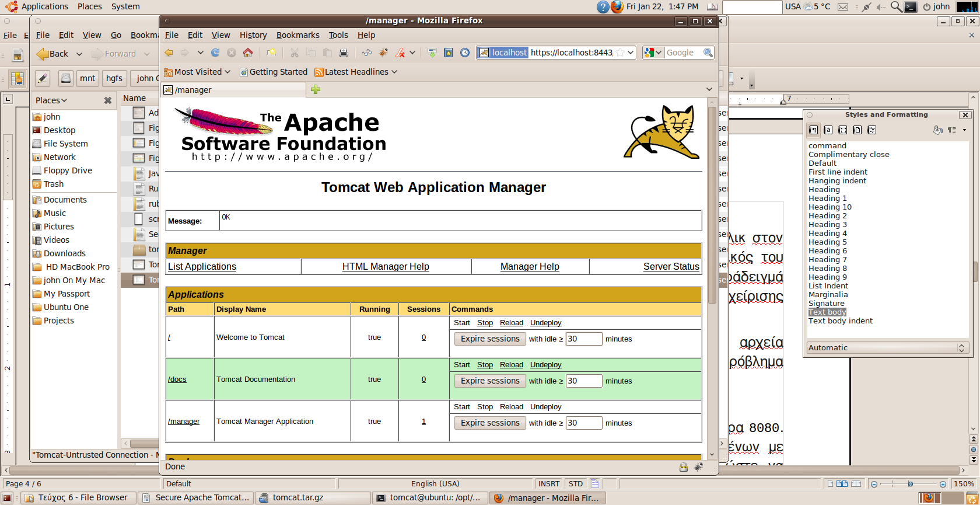Open the list all tabs dropdown arrow
Viewport: 980px width, 505px height.
click(x=709, y=89)
